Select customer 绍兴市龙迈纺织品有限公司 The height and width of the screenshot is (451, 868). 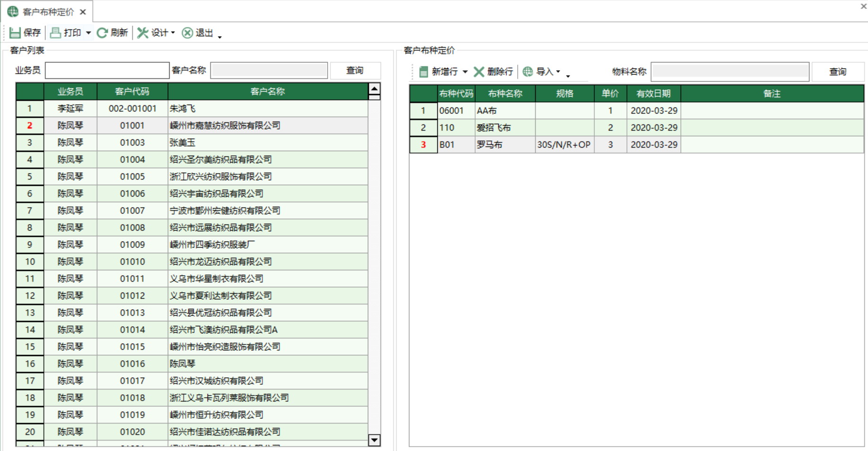(268, 262)
